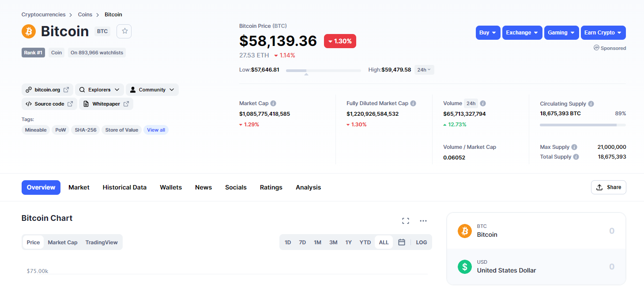Open the Ratings tab
The image size is (644, 288).
(x=271, y=187)
